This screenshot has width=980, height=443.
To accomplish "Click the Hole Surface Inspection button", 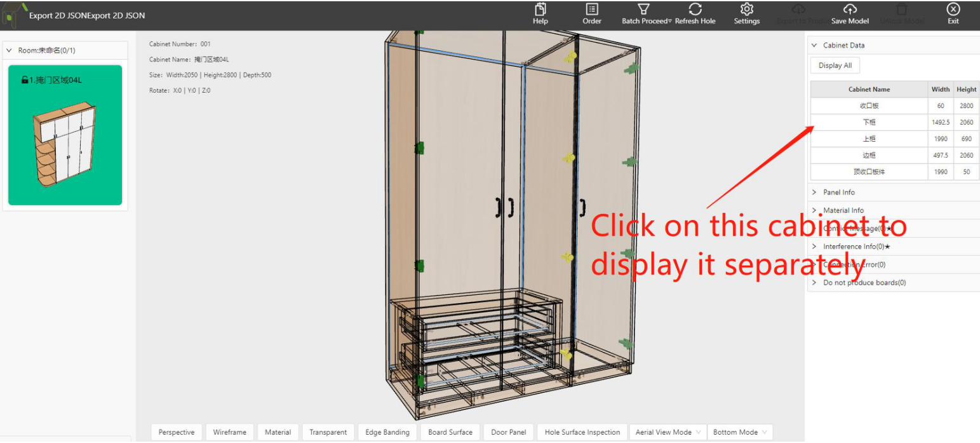I will (582, 432).
